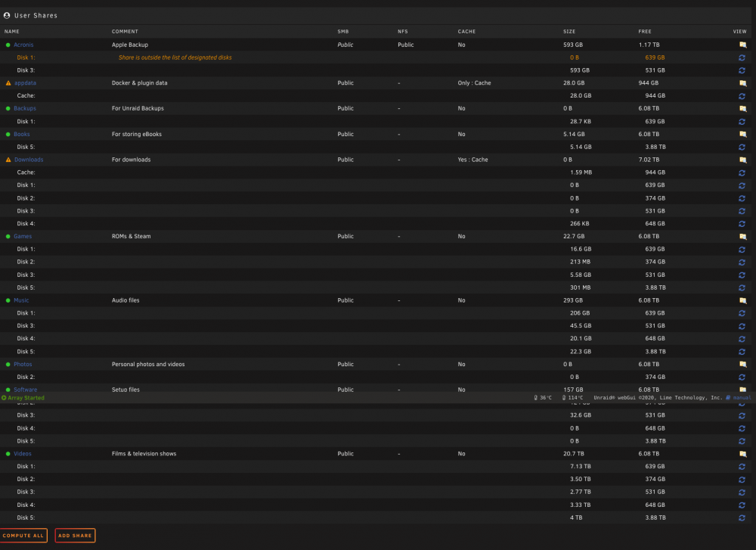Browse the Games share folder icon
This screenshot has height=550, width=756.
(x=742, y=236)
